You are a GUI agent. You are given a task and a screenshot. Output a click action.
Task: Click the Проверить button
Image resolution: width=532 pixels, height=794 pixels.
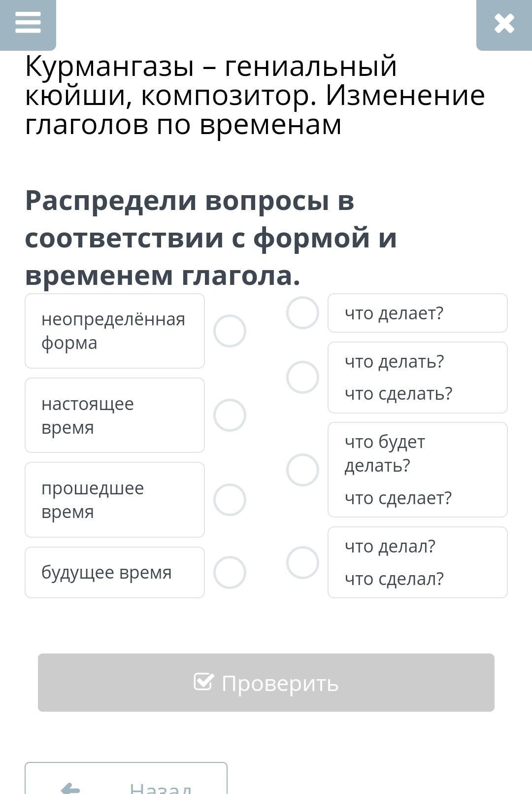point(266,683)
